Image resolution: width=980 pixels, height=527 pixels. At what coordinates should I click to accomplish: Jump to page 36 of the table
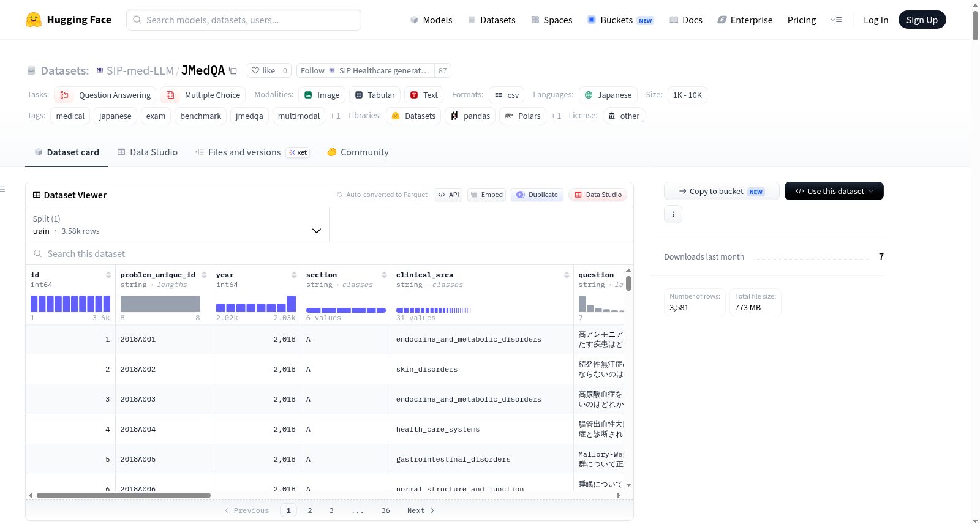point(386,510)
